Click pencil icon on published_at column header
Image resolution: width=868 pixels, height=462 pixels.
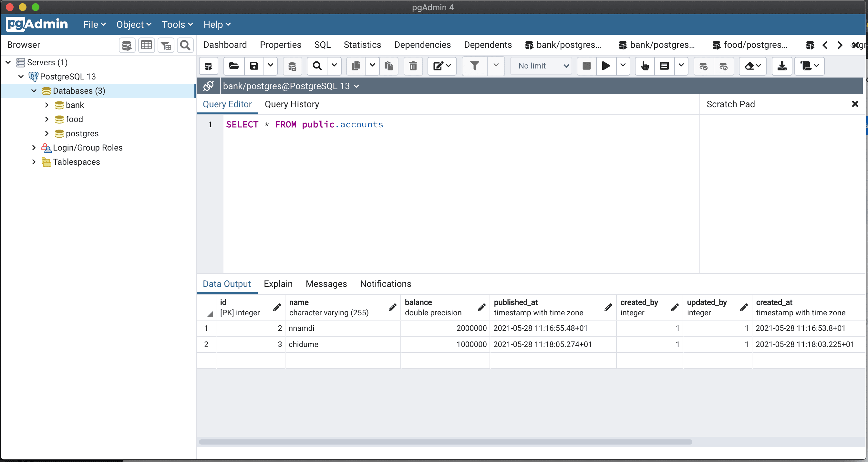[x=608, y=307]
